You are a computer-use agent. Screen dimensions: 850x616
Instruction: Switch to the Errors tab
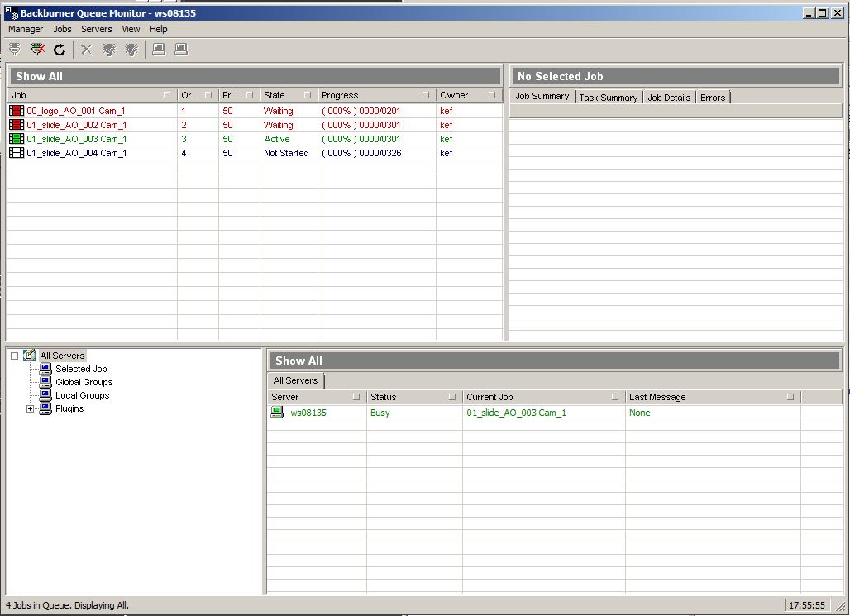tap(712, 98)
